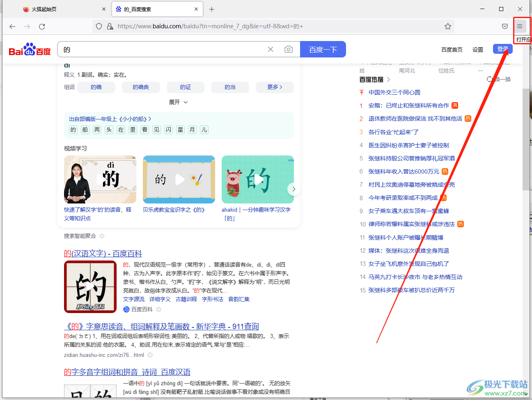Viewport: 532px width, 400px height.
Task: Open the 设置 settings menu
Action: click(478, 50)
